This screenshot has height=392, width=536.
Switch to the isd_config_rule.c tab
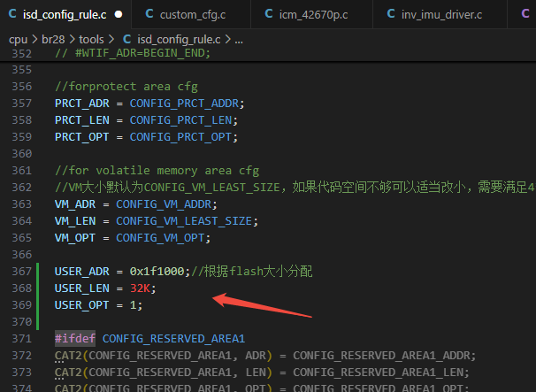65,14
